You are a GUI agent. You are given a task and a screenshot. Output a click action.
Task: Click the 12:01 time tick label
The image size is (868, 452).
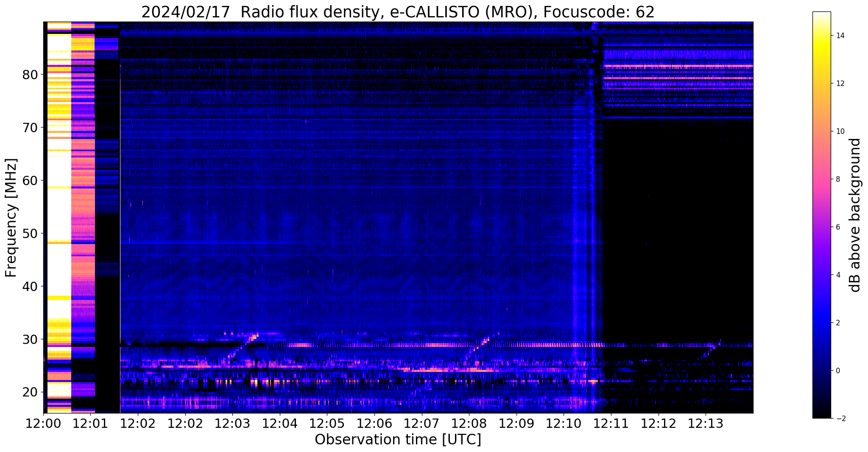(x=90, y=423)
